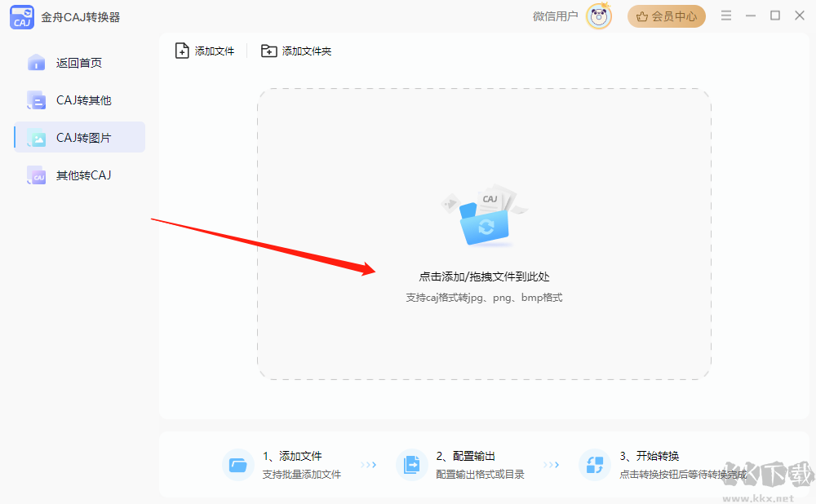Click the 返回首页 house icon
This screenshot has width=816, height=504.
click(37, 63)
